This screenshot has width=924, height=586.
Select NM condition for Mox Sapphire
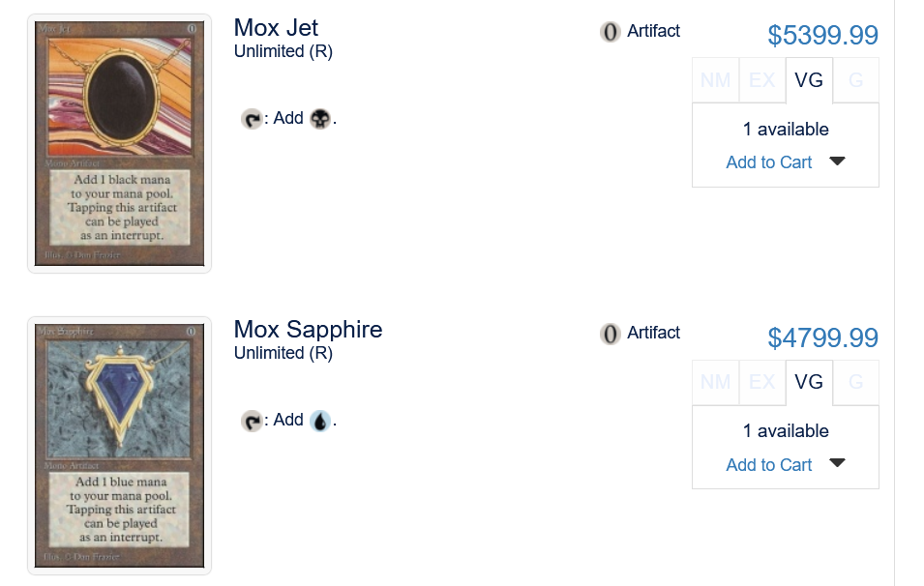(716, 382)
